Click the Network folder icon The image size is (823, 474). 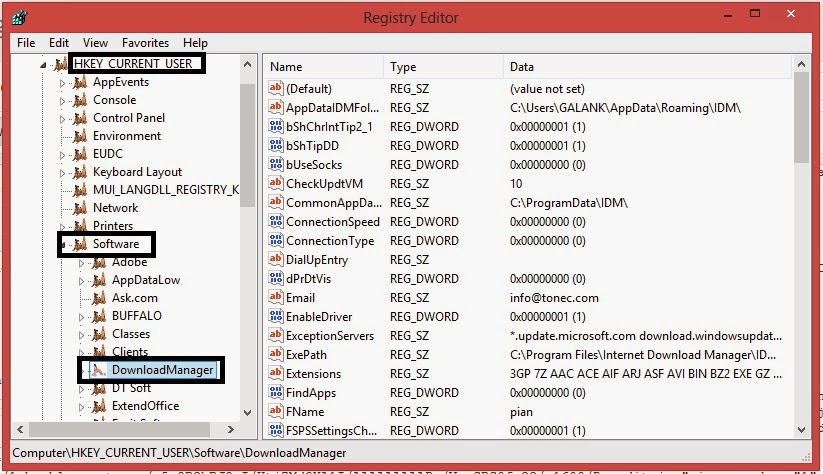point(80,208)
